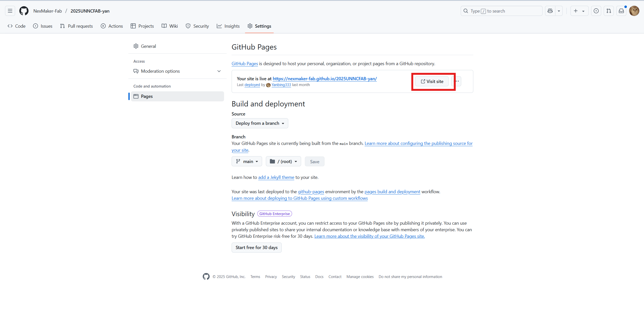This screenshot has height=317, width=644.
Task: Open the hamburger navigation menu
Action: pos(10,11)
